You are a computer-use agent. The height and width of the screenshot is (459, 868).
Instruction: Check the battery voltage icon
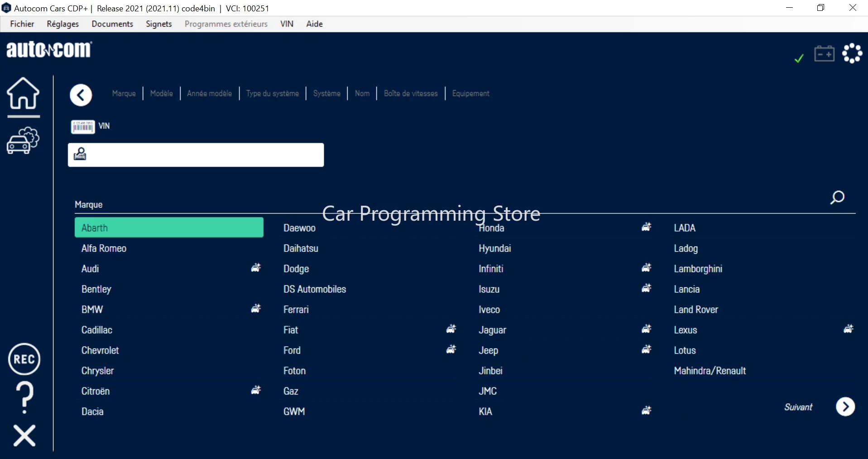pyautogui.click(x=825, y=53)
